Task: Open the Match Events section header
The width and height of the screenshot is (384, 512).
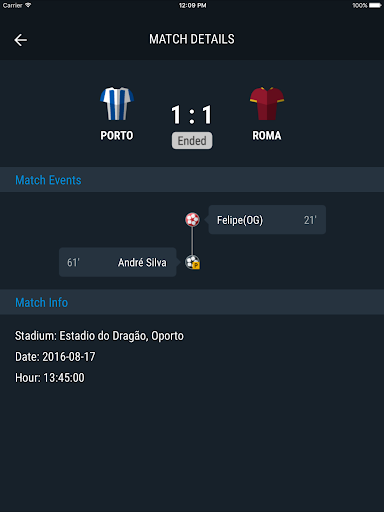Action: pos(192,180)
